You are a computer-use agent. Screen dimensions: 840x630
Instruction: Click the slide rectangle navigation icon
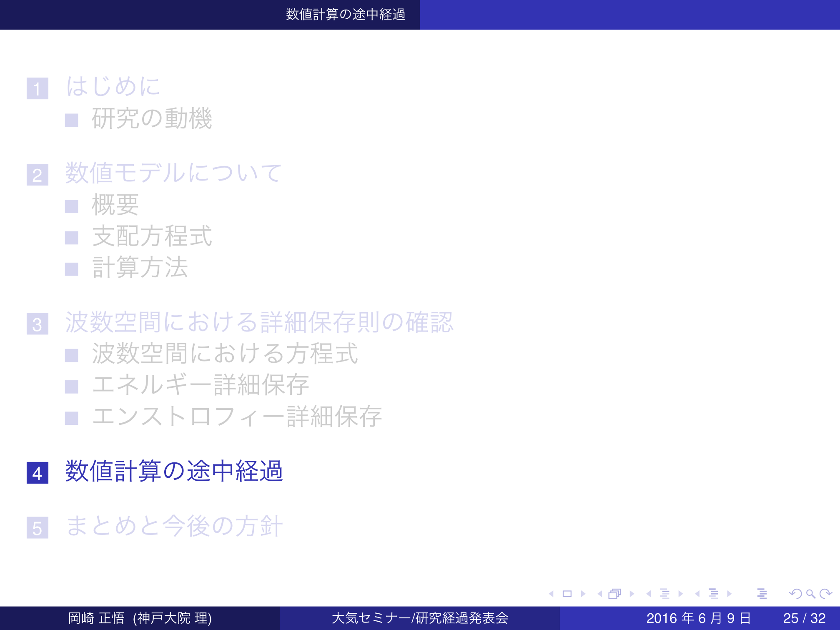coord(567,594)
